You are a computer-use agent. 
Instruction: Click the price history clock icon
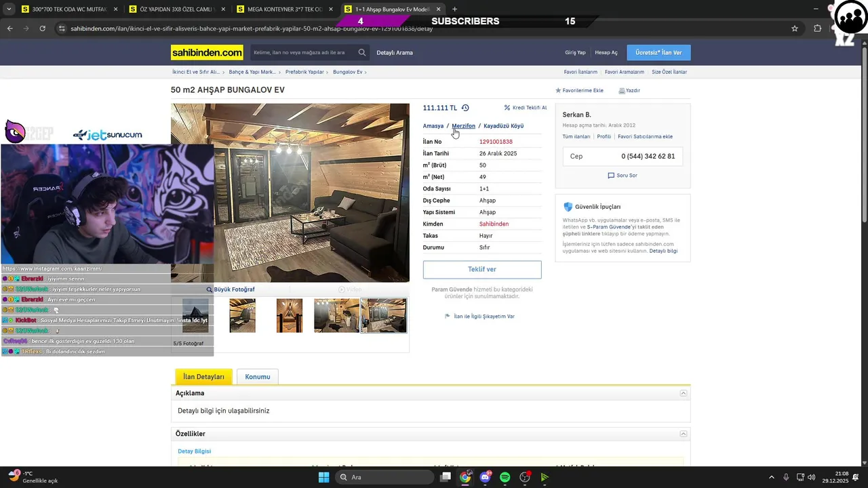point(465,108)
